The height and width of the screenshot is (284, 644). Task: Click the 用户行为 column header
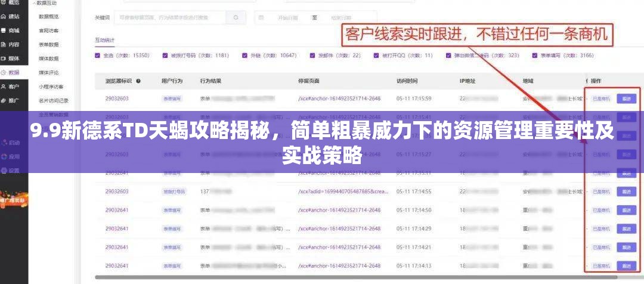pyautogui.click(x=172, y=81)
